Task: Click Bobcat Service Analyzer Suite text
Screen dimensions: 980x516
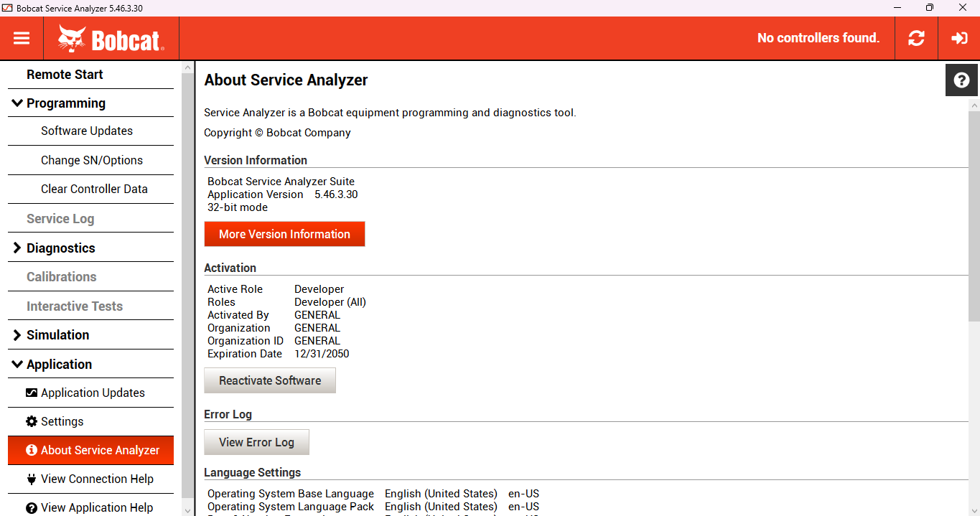Action: (x=281, y=182)
